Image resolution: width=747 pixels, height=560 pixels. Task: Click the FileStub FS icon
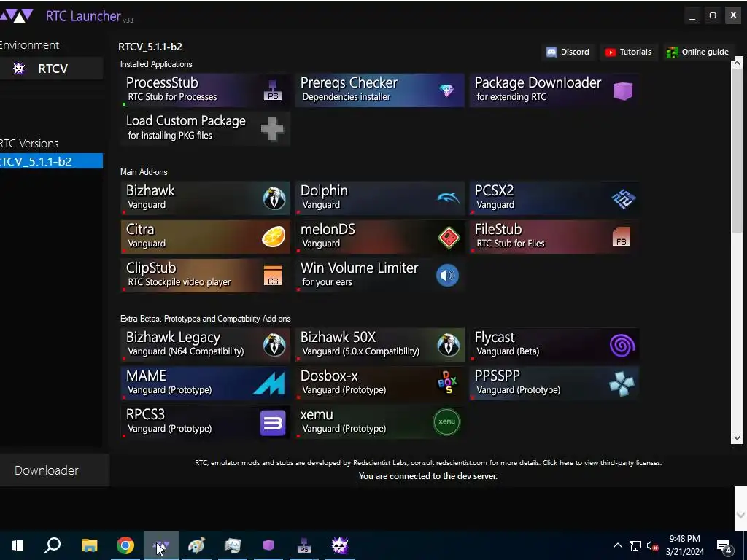point(622,237)
